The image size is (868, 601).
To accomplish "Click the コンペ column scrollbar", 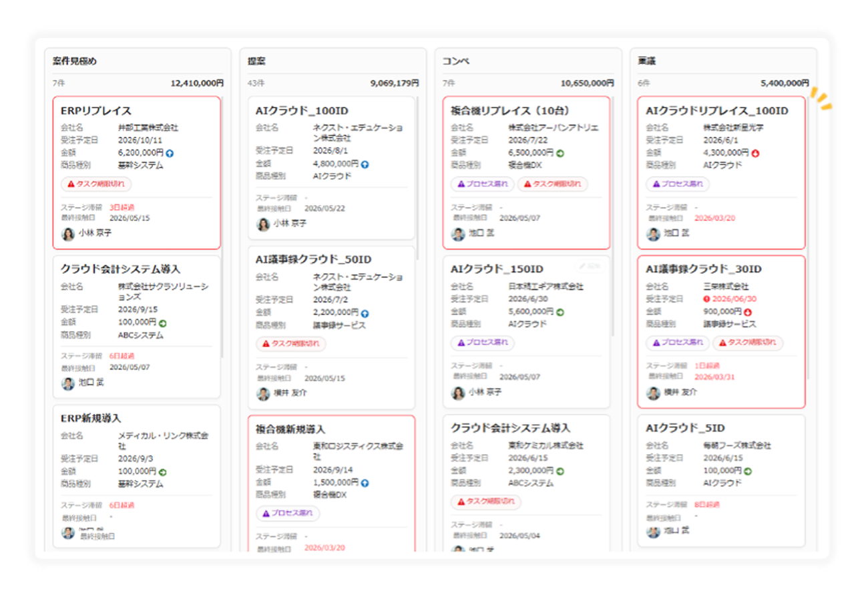I will (x=613, y=216).
